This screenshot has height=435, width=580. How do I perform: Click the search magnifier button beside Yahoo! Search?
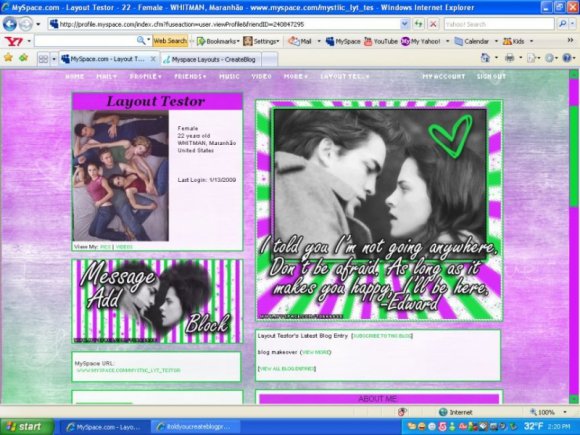pos(563,24)
